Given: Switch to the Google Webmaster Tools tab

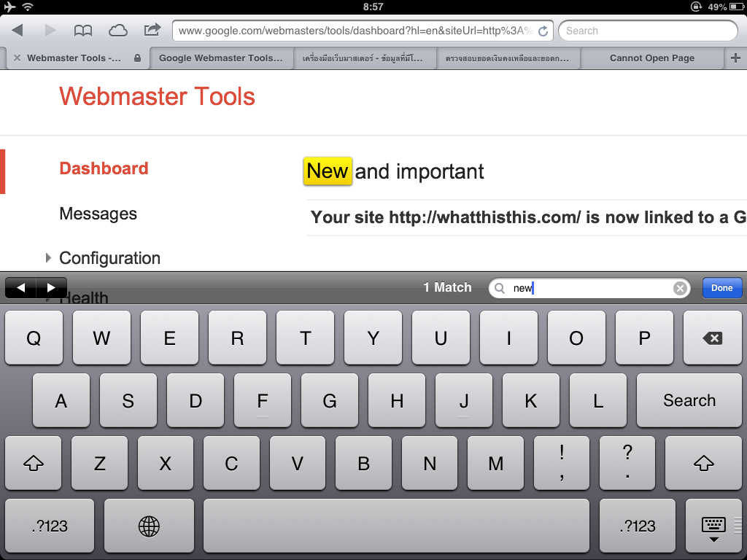Looking at the screenshot, I should [x=222, y=58].
